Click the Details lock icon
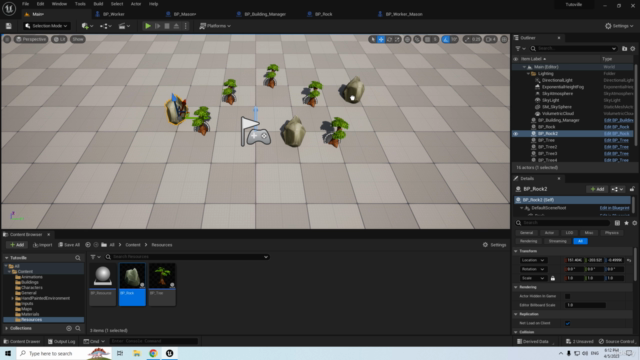640x360 pixels. click(632, 189)
